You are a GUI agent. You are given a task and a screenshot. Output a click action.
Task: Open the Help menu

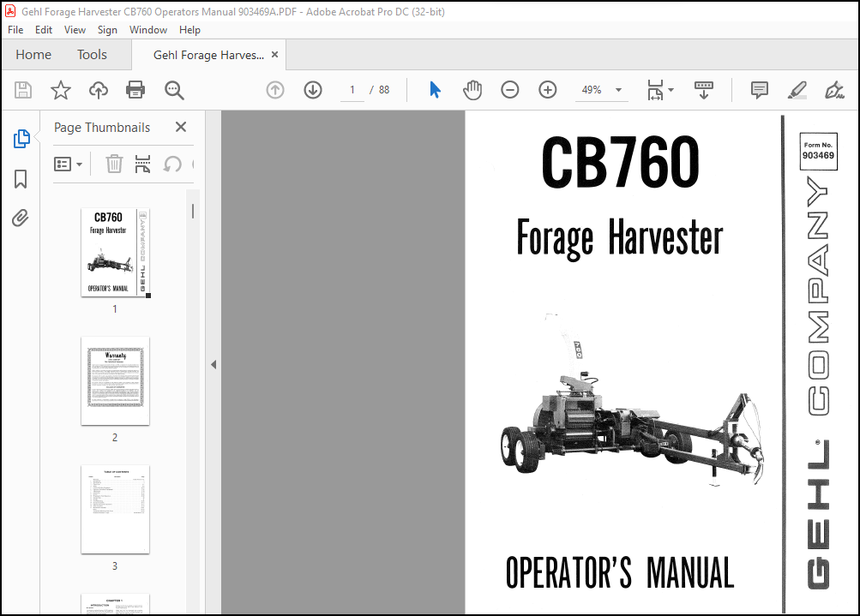pyautogui.click(x=189, y=30)
